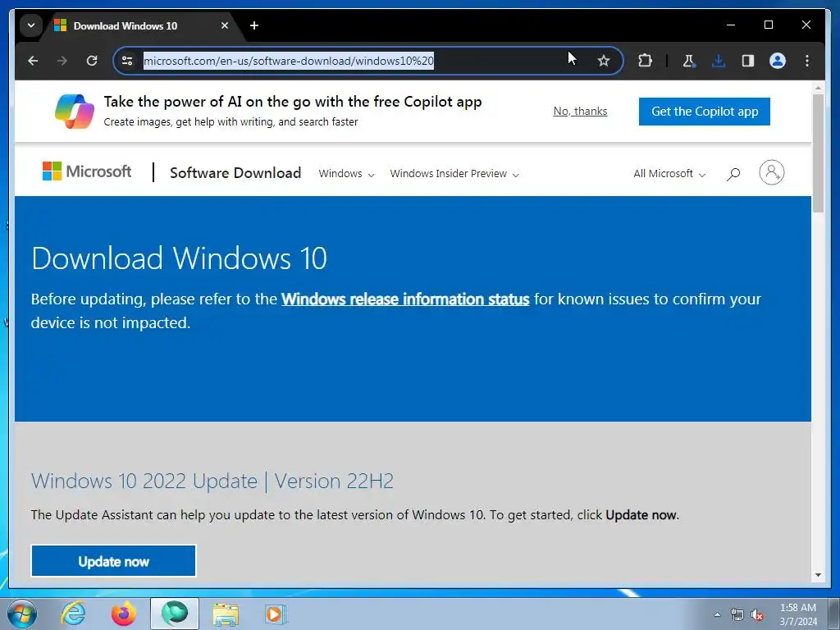Show hidden system tray icons
The width and height of the screenshot is (840, 630).
tap(717, 614)
